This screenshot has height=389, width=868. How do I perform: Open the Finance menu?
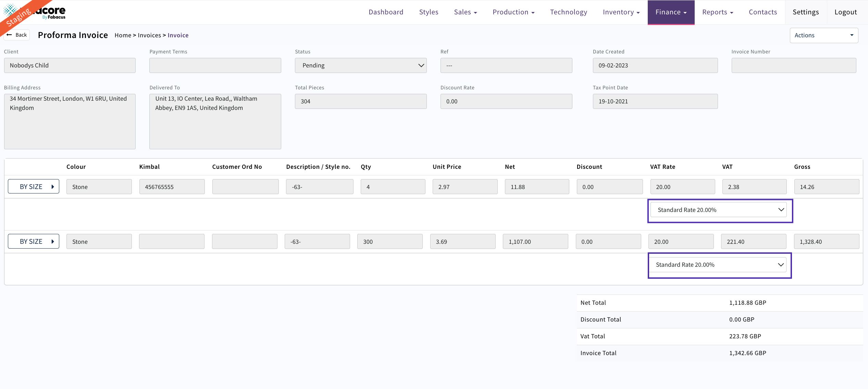pos(671,12)
